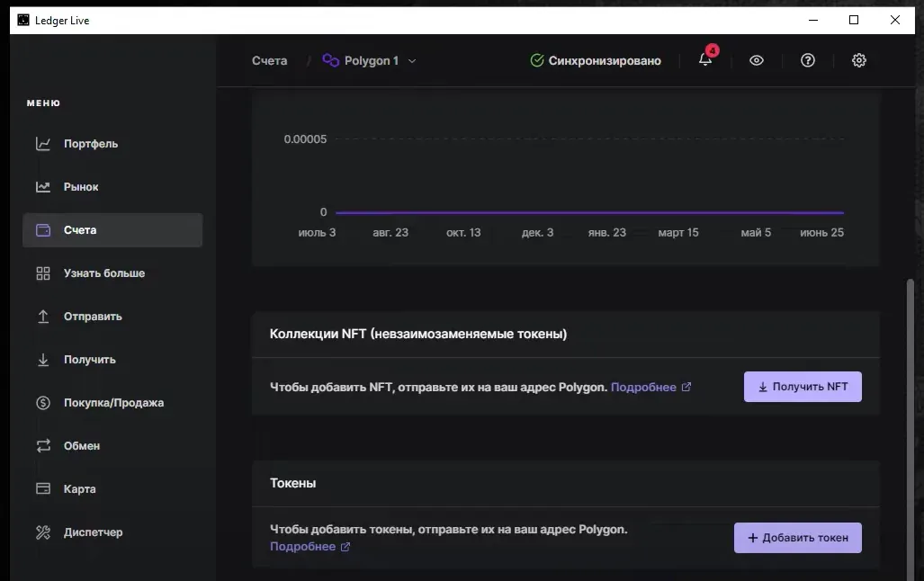Open the Портфель sidebar menu item
This screenshot has width=924, height=581.
(112, 144)
